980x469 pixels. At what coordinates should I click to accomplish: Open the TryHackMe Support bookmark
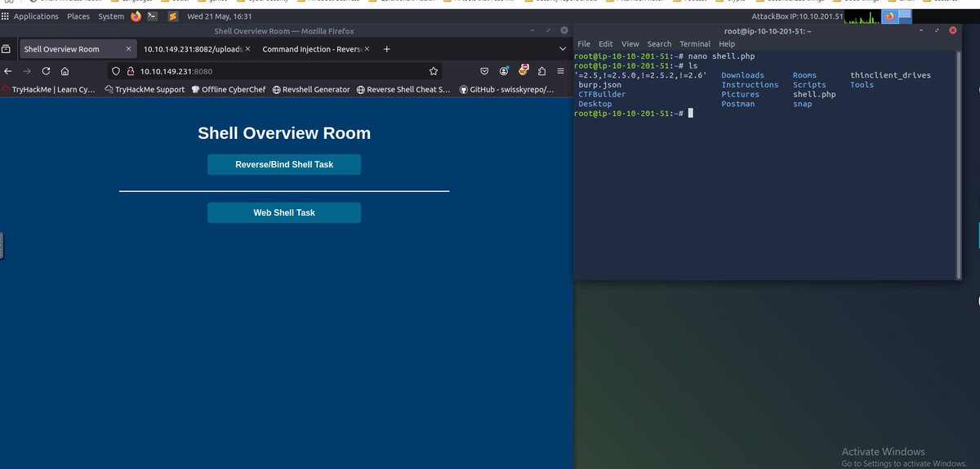pos(145,90)
